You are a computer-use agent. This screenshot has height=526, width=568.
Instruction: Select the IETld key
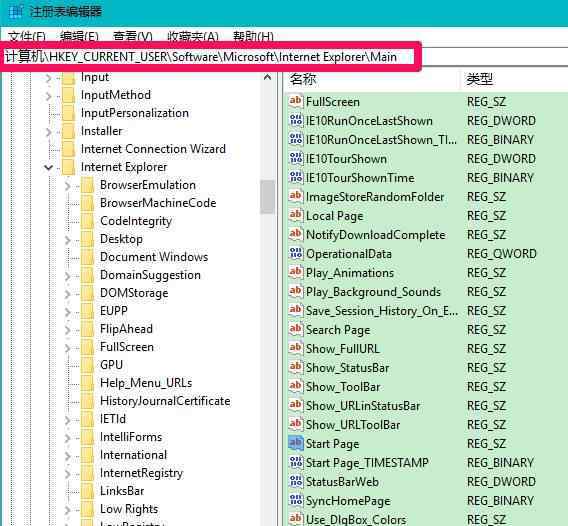pyautogui.click(x=113, y=419)
